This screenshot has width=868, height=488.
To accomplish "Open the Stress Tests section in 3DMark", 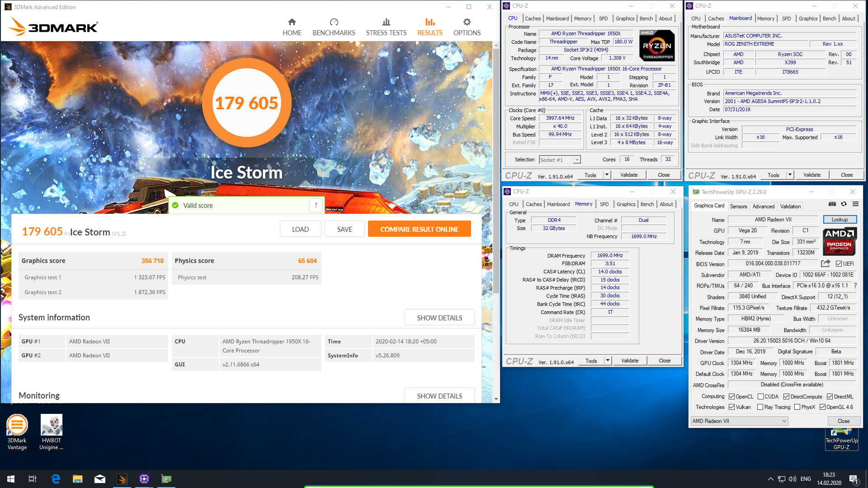I will tap(386, 27).
